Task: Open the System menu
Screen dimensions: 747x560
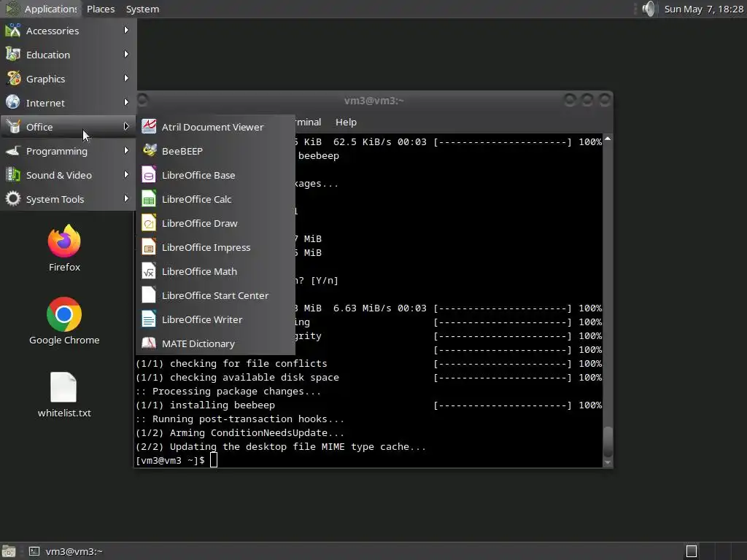Action: click(142, 9)
